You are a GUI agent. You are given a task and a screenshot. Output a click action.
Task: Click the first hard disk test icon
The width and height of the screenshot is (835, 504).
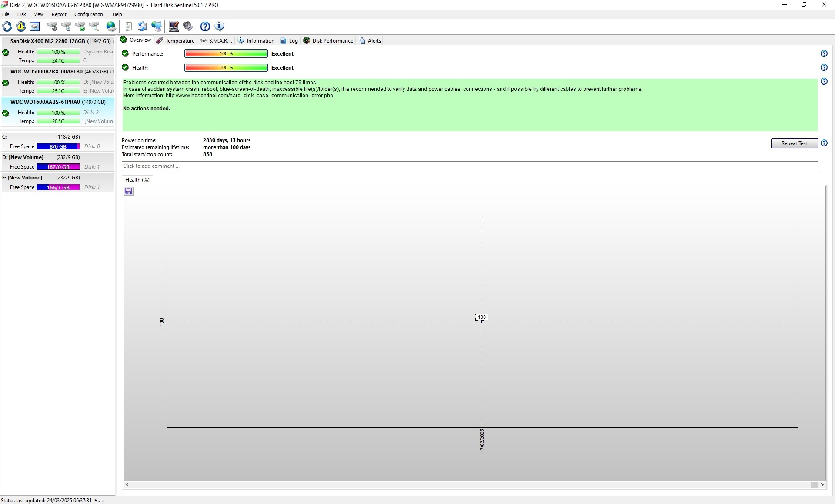pyautogui.click(x=52, y=27)
